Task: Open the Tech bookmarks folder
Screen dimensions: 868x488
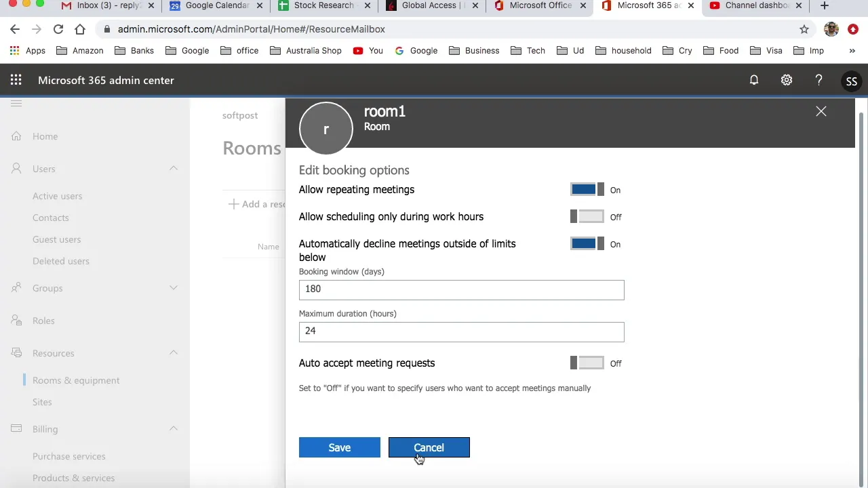Action: pyautogui.click(x=528, y=50)
